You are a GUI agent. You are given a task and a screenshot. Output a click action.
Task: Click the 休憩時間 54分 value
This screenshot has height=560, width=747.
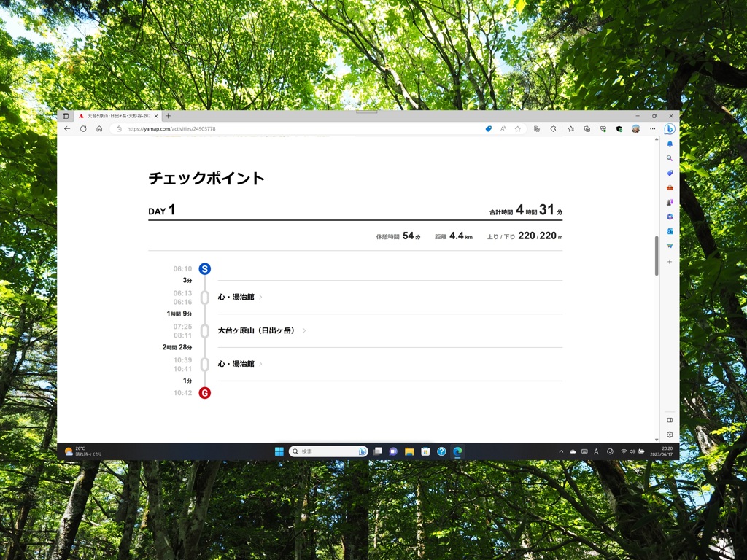[398, 236]
